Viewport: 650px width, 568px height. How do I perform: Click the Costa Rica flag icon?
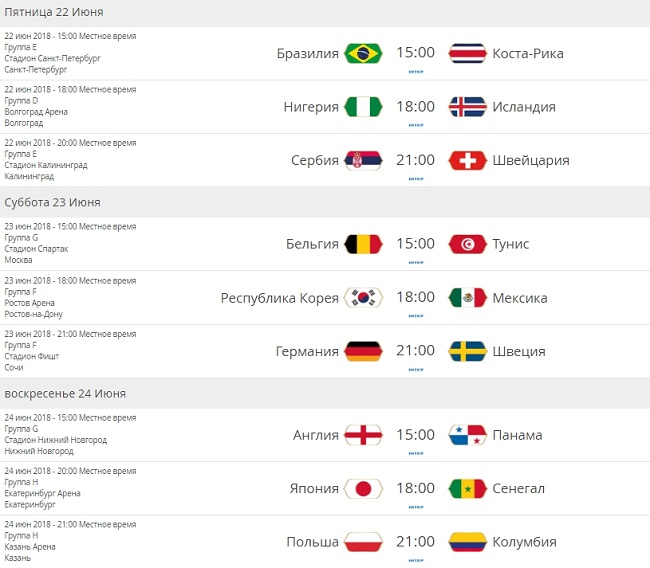pos(468,53)
